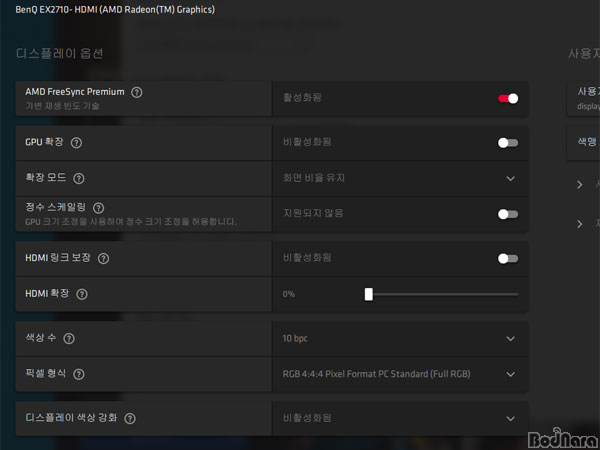Open the 디스플레이 색상 강화 dropdown

[400, 418]
